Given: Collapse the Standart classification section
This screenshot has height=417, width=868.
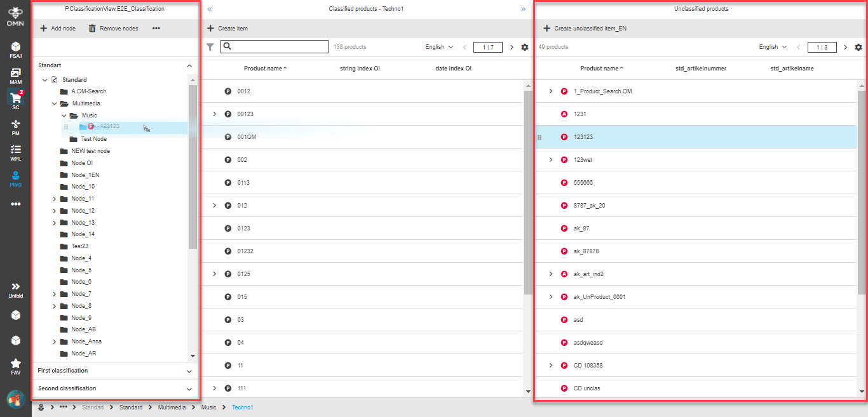Looking at the screenshot, I should 189,65.
